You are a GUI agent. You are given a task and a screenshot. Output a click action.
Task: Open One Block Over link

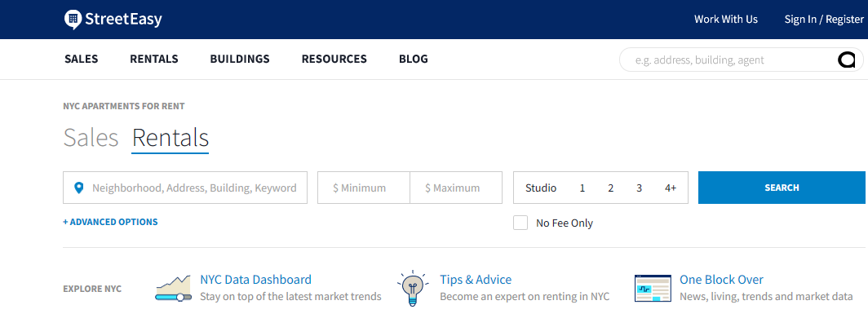721,280
